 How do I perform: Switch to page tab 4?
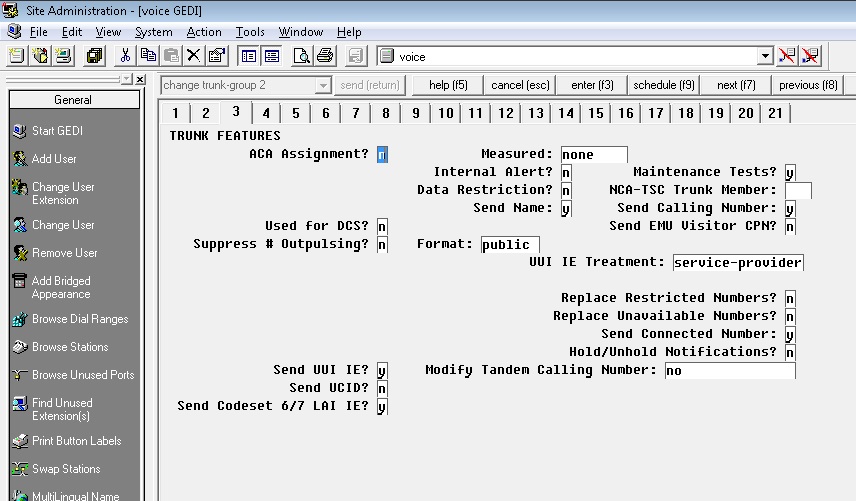(x=266, y=114)
